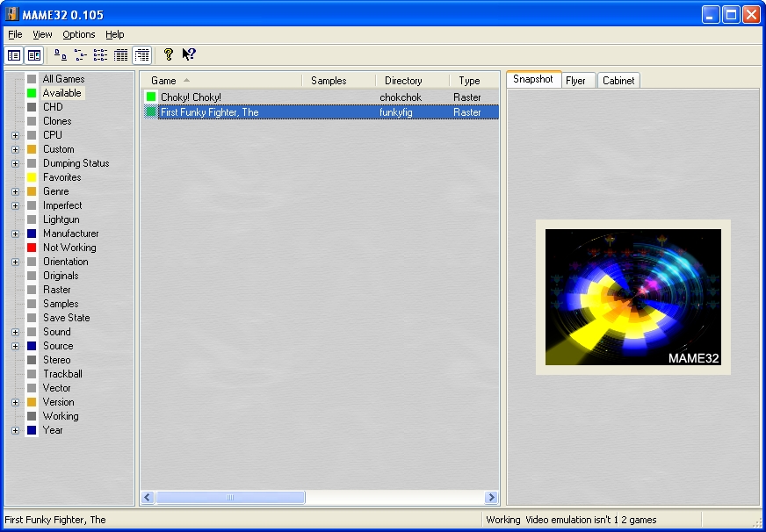Select the Vector folder
The height and width of the screenshot is (532, 766).
pos(57,389)
